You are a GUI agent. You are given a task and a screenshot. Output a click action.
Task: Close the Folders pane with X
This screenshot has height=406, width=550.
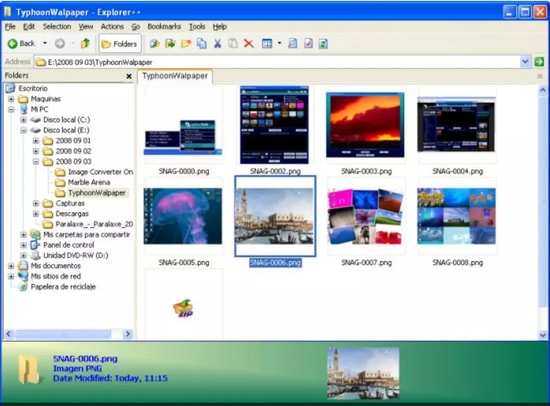point(129,76)
